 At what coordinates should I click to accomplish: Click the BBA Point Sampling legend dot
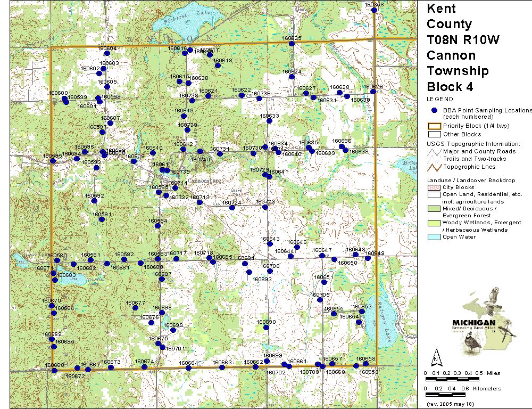[x=434, y=110]
